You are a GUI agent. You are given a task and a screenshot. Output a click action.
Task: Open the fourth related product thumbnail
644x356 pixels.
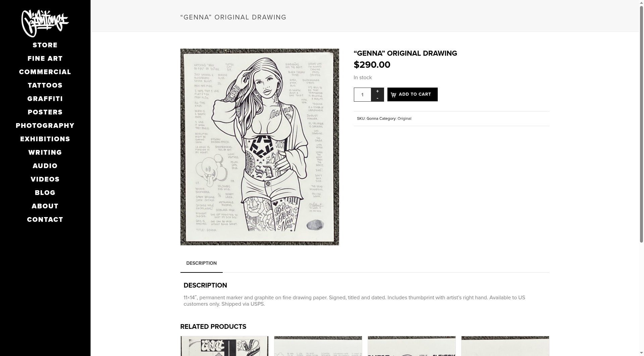tap(505, 346)
